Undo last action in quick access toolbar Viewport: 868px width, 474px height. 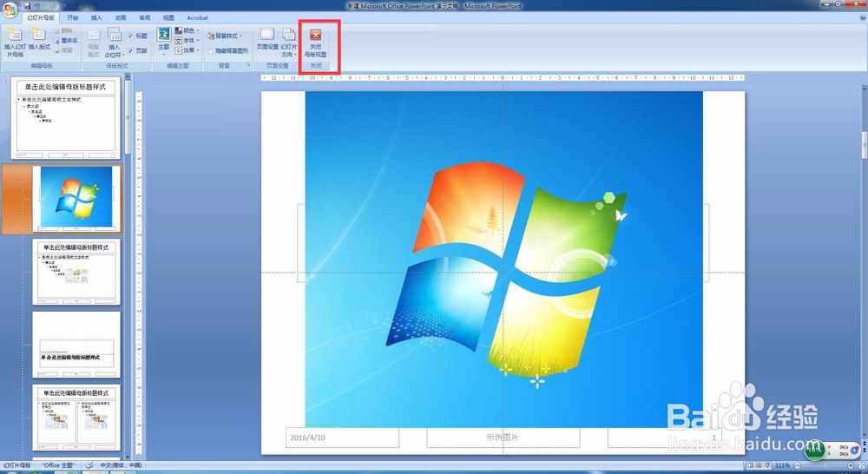(x=37, y=5)
